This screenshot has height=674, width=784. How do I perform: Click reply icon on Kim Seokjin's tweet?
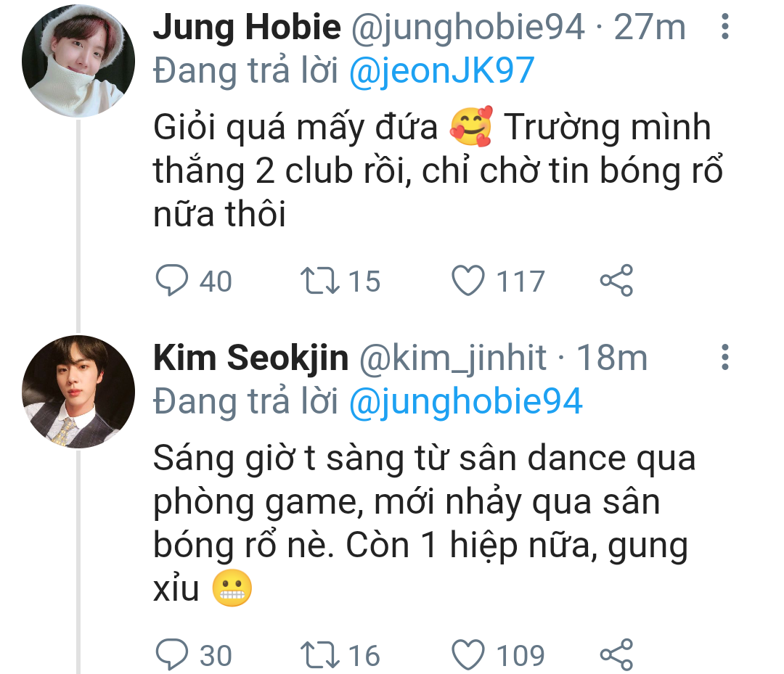point(172,654)
